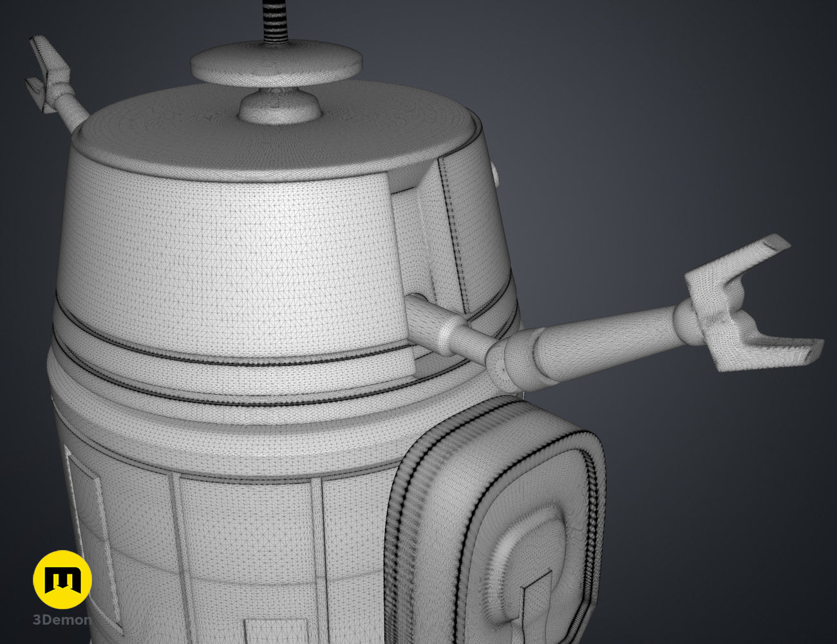837x644 pixels.
Task: Select the small round stud on head's right edge
Action: point(496,174)
